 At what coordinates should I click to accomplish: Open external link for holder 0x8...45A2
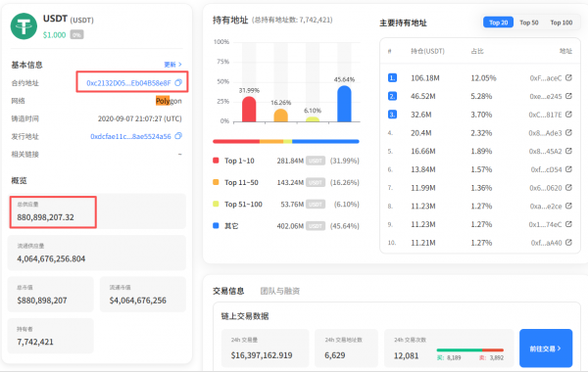tap(568, 151)
